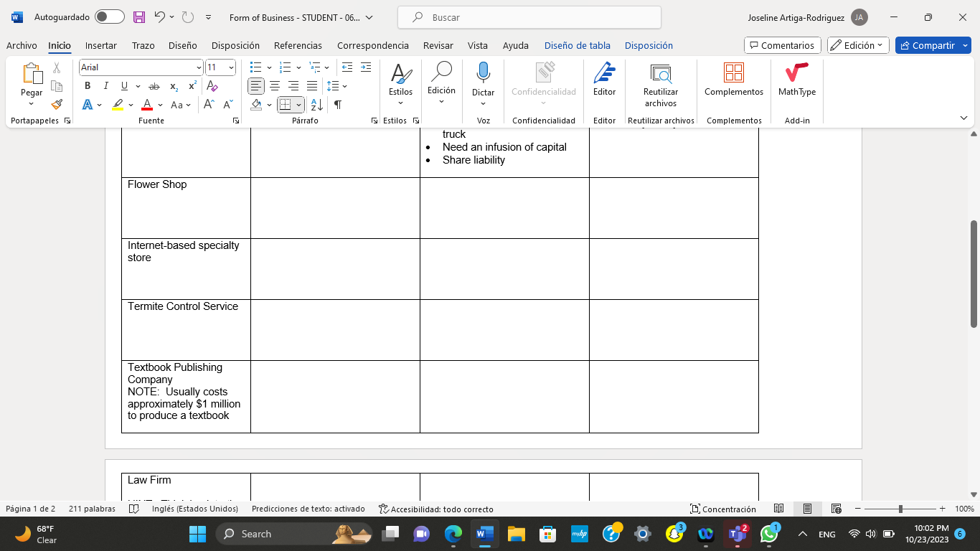Increase indent icon
Viewport: 980px width, 551px height.
[x=366, y=67]
